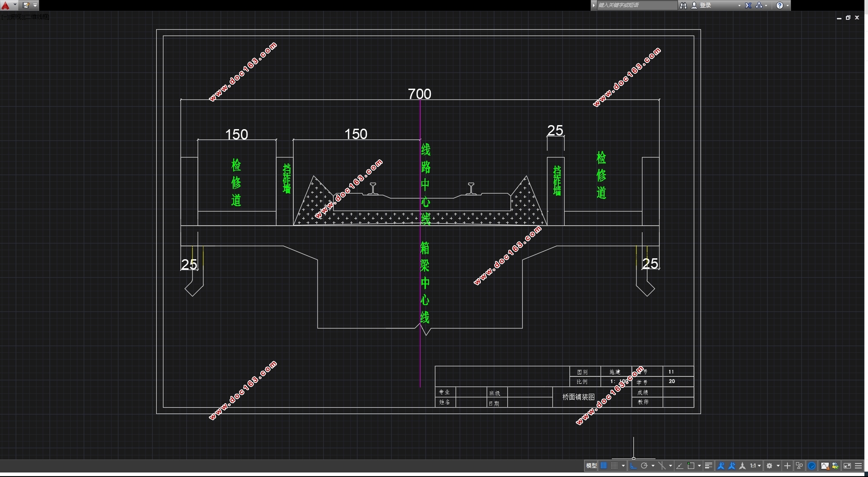This screenshot has height=477, width=868.
Task: Click the grey annotation scale icon
Action: coord(742,466)
